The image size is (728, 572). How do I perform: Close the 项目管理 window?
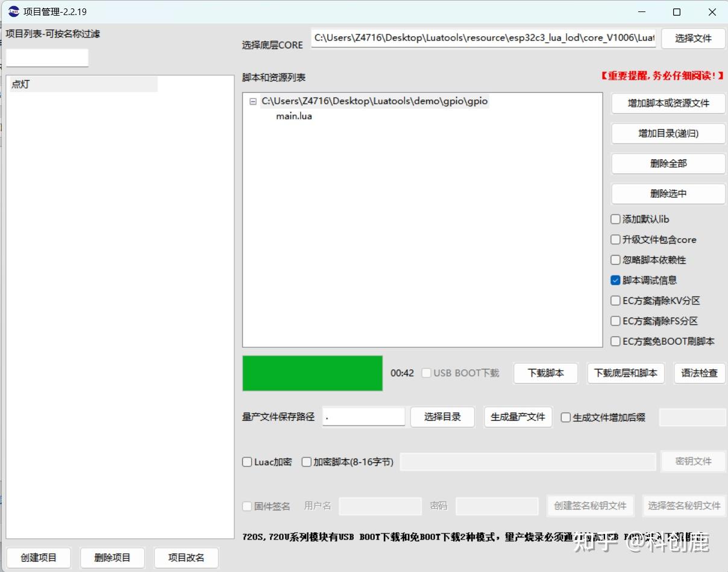(712, 12)
